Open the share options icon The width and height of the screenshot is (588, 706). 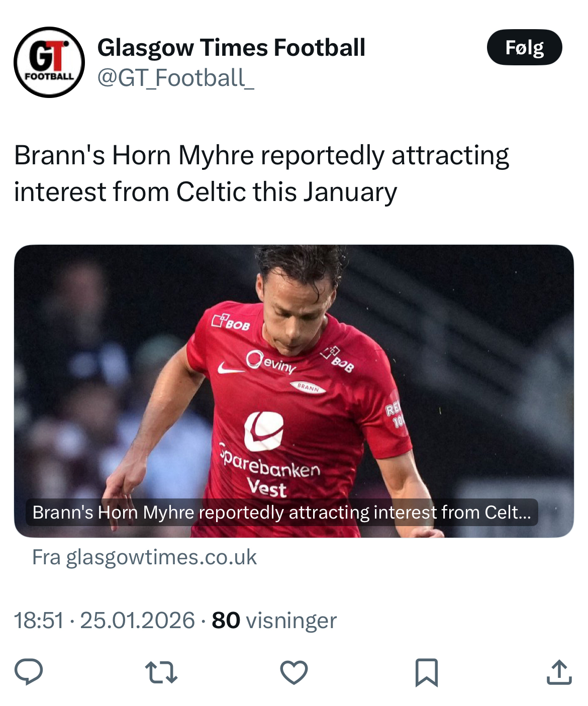click(x=559, y=672)
